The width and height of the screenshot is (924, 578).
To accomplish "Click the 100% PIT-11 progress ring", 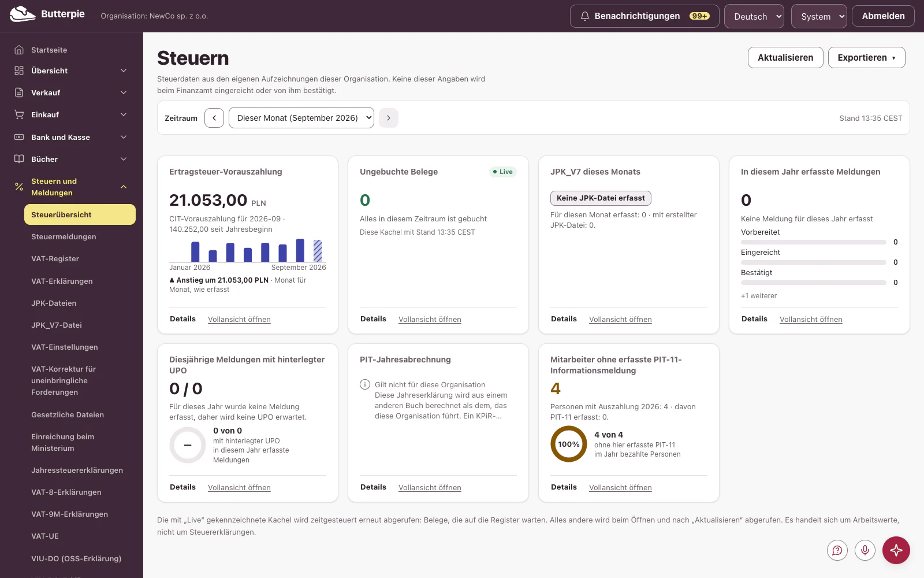I will coord(569,444).
